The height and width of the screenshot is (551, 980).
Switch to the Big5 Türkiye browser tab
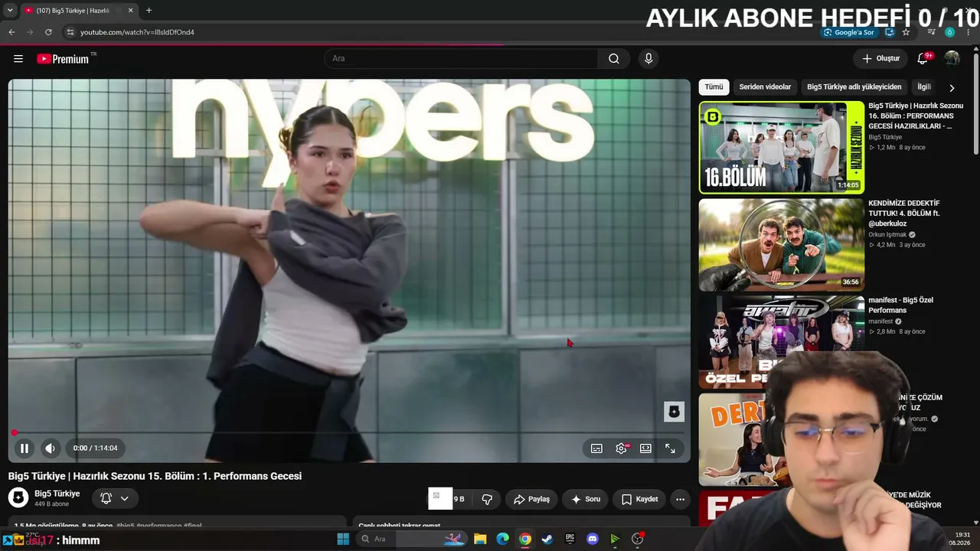click(77, 11)
